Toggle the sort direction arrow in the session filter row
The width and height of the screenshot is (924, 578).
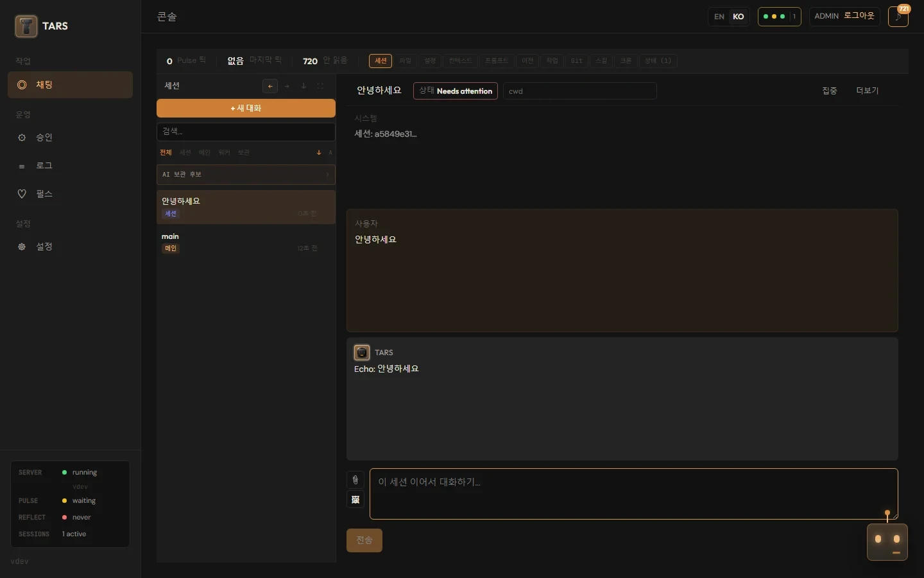coord(319,153)
